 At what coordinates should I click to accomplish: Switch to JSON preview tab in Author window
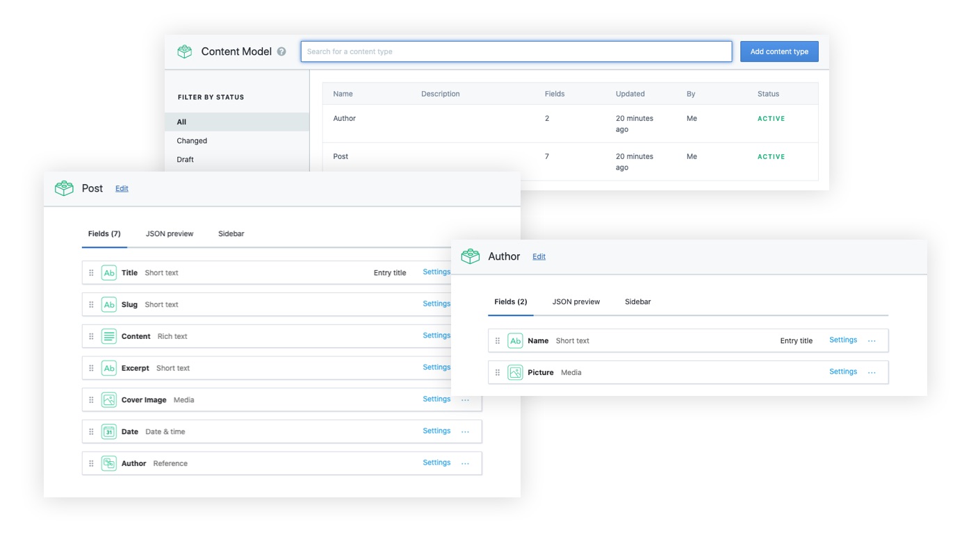[576, 302]
